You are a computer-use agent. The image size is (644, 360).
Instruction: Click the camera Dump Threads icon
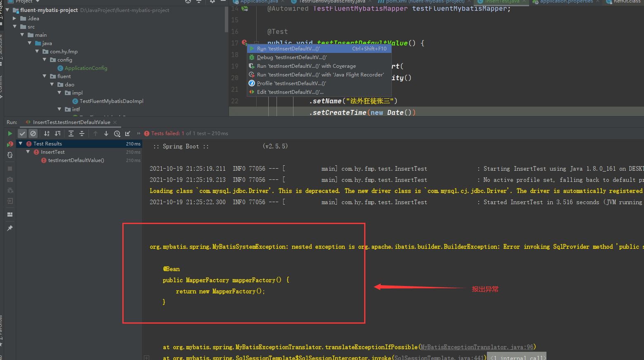[x=10, y=179]
